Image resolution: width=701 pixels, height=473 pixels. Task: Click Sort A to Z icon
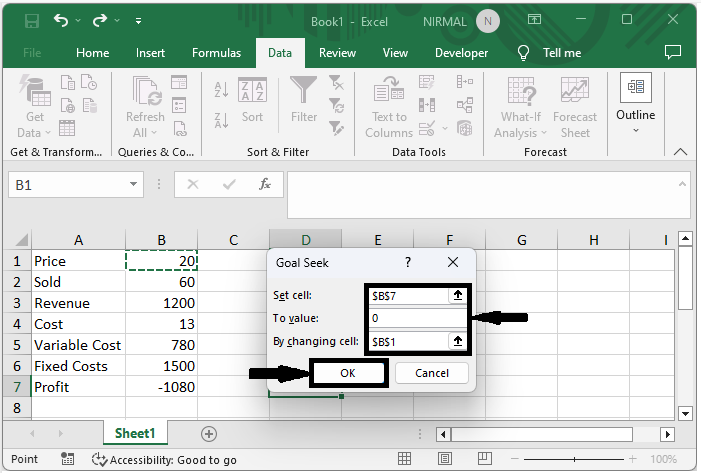(x=222, y=89)
